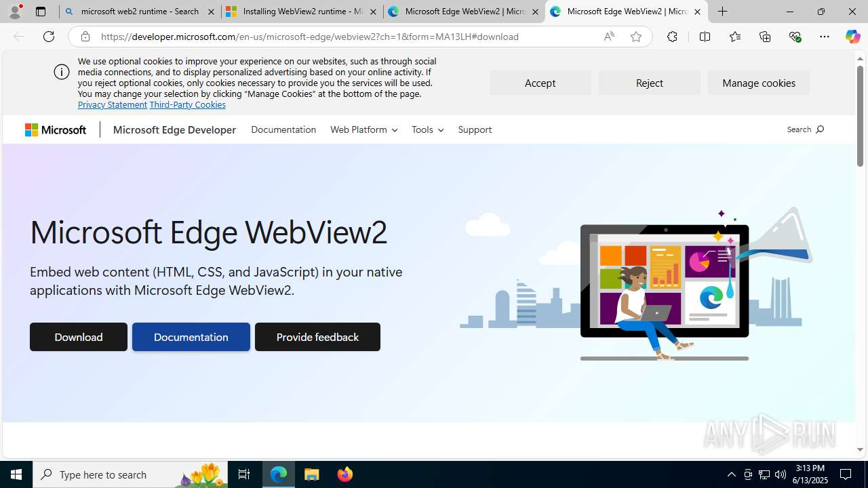Open a new tab with plus
Screen dimensions: 868x488
723,12
